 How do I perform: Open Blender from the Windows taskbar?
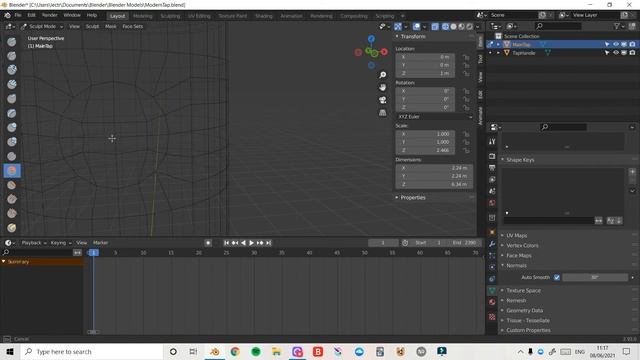coord(215,351)
